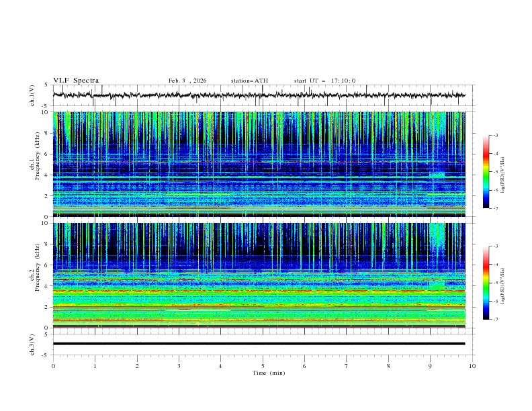Click inside the ch.1 spectrogram panel
This screenshot has width=532, height=411.
pyautogui.click(x=259, y=164)
